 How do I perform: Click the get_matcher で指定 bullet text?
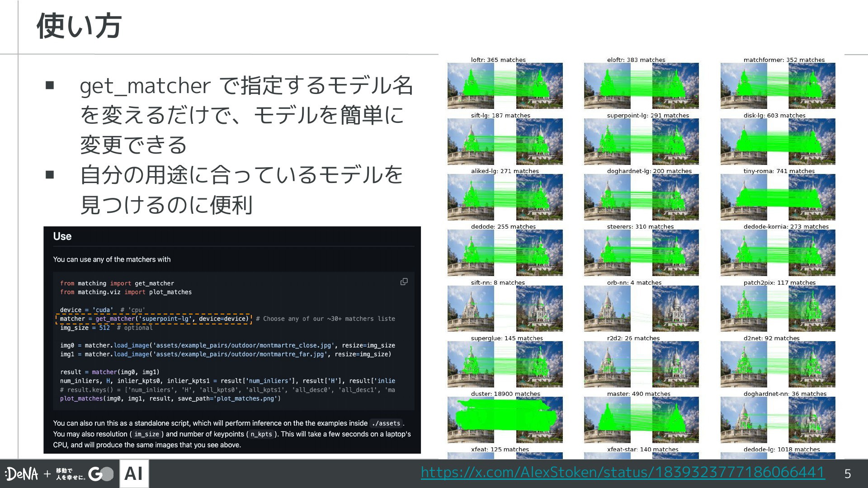[246, 115]
